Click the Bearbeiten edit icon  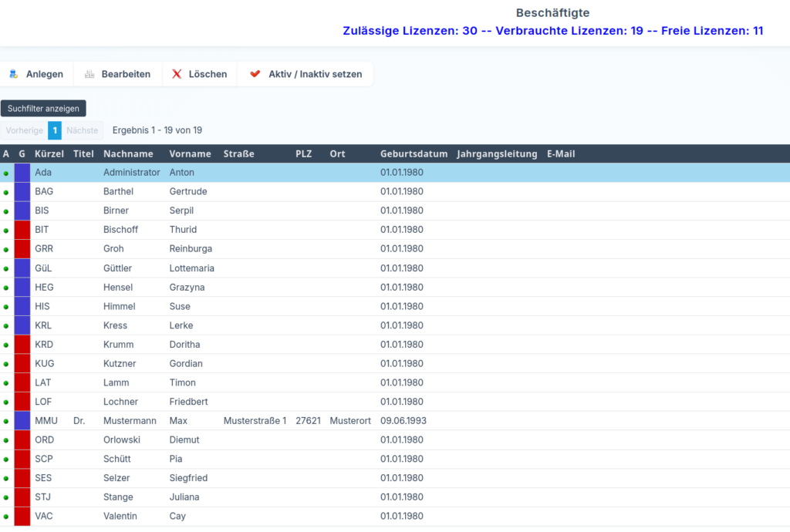[89, 74]
